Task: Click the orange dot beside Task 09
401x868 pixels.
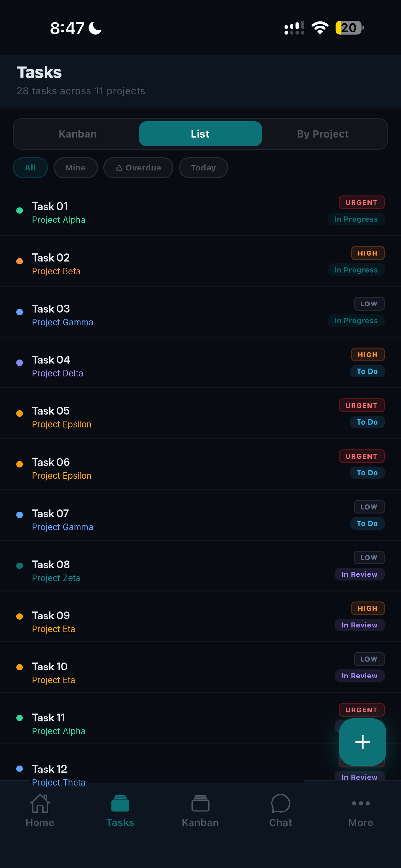Action: [x=20, y=616]
